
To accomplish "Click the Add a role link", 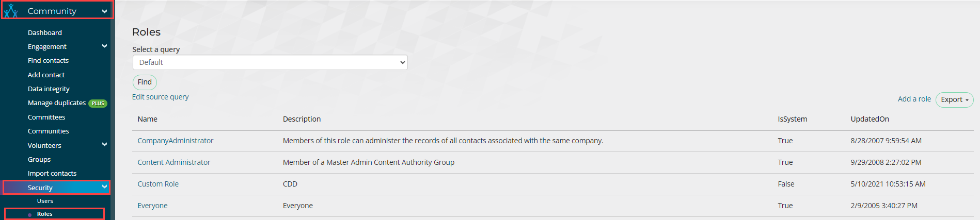I will click(914, 99).
